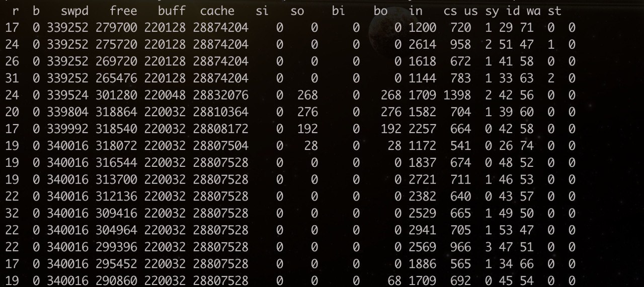Viewport: 644px width, 287px height.
Task: Click the 'bo' column header
Action: (381, 11)
